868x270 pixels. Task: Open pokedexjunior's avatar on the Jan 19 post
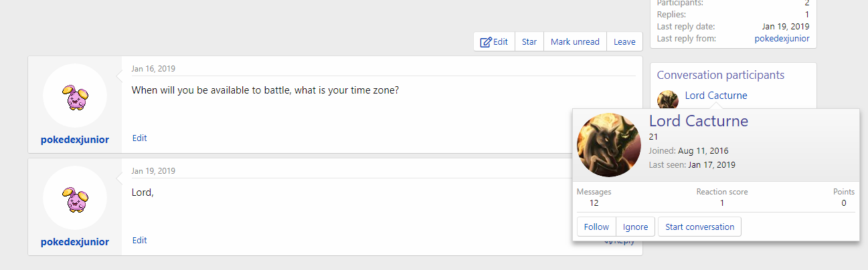pyautogui.click(x=75, y=198)
